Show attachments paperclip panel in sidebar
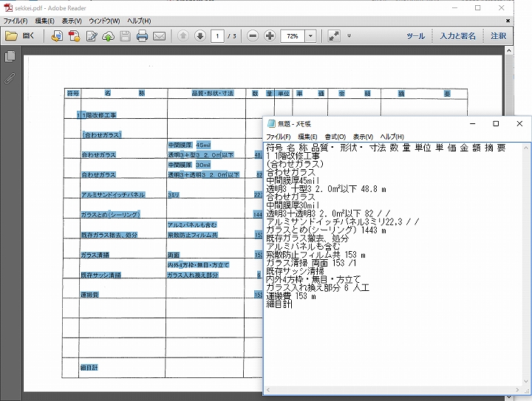The height and width of the screenshot is (401, 532). point(10,78)
